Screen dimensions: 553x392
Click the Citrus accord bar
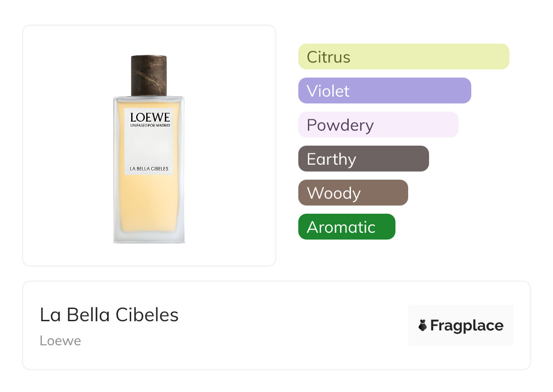[x=403, y=57]
